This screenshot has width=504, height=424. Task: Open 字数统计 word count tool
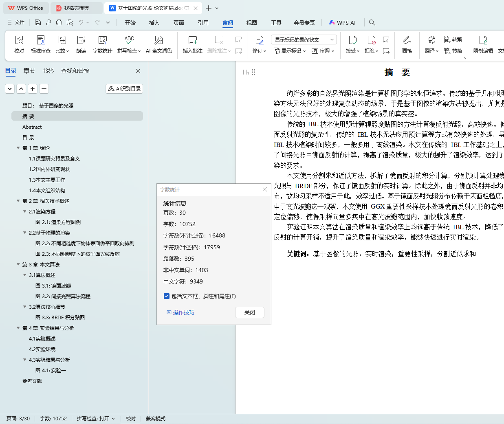[102, 44]
